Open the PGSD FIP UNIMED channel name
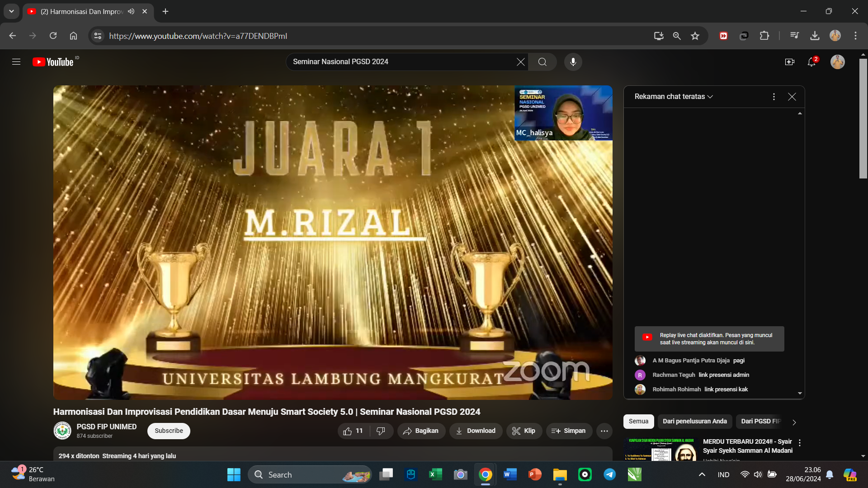868x488 pixels. [x=107, y=427]
